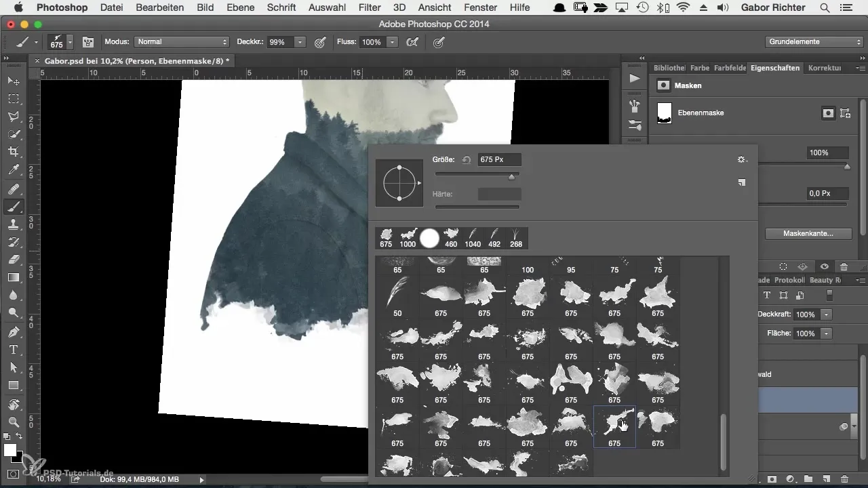868x488 pixels.
Task: Open properties panel flyout menu
Action: point(861,68)
